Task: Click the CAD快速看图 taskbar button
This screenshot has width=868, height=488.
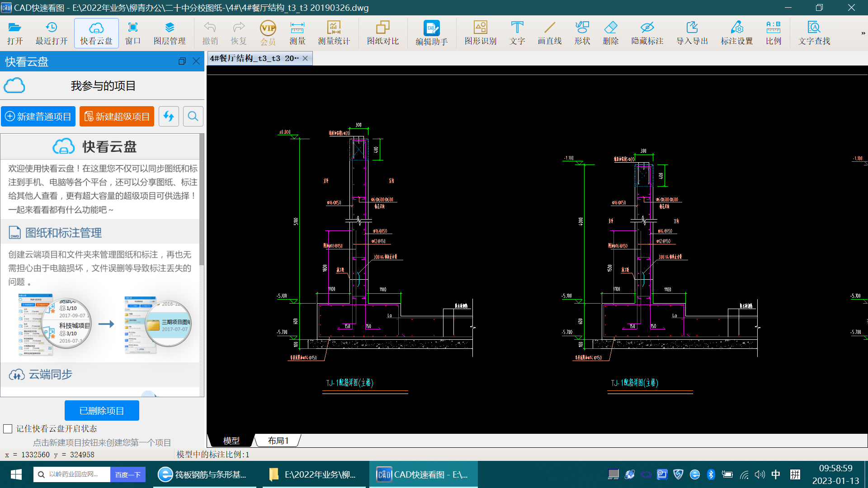Action: click(423, 474)
